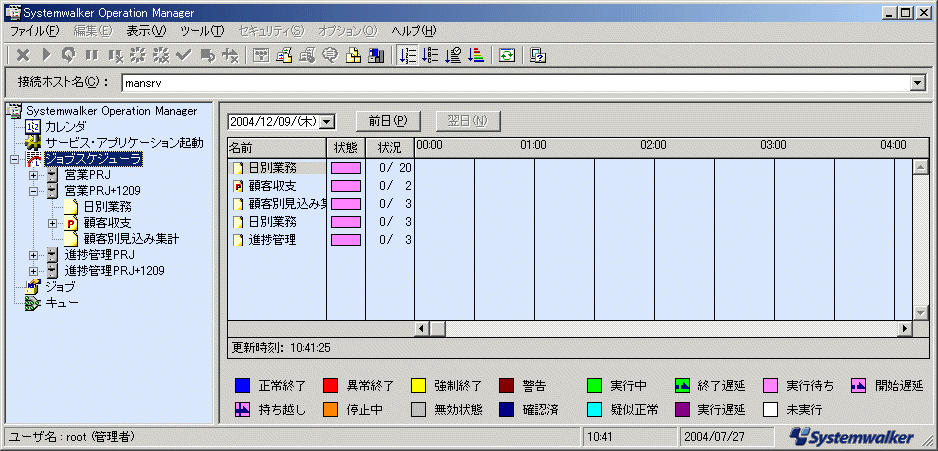Open the 接続ホスト名 host dropdown arrow

pyautogui.click(x=918, y=84)
